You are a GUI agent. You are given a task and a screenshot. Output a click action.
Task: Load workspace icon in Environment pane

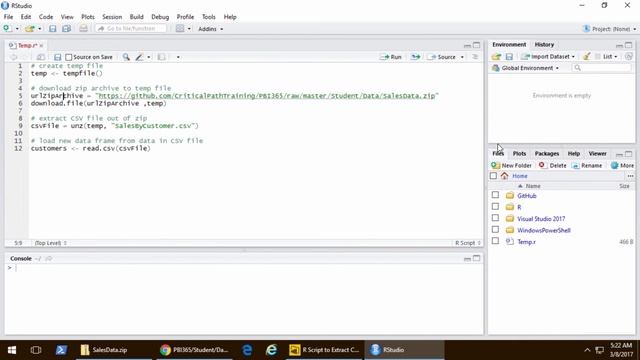pyautogui.click(x=496, y=57)
